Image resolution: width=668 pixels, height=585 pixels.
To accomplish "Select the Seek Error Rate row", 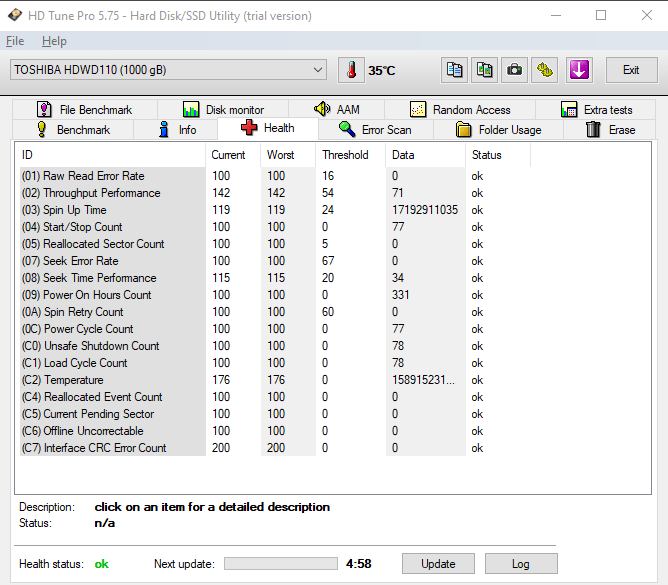I will [275, 261].
